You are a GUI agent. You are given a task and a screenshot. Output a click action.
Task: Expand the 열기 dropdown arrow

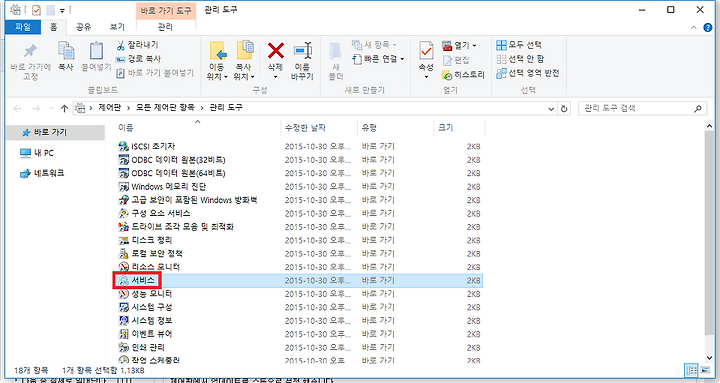point(474,45)
